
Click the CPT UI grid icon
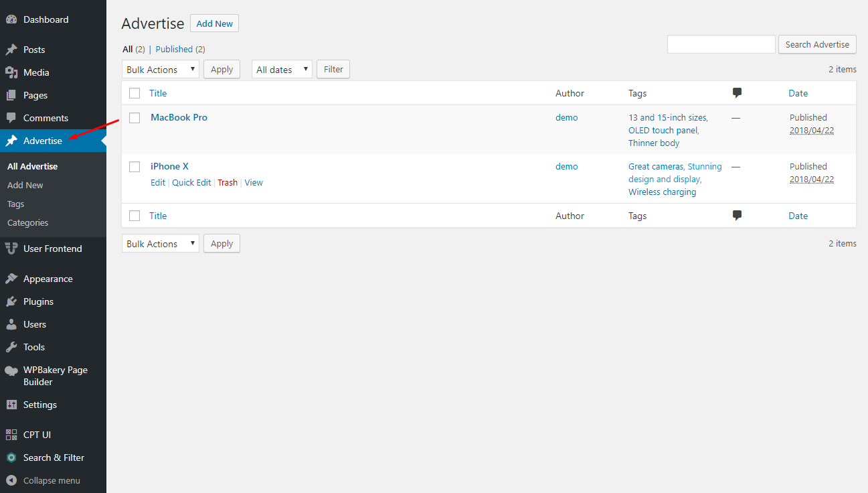pos(11,435)
